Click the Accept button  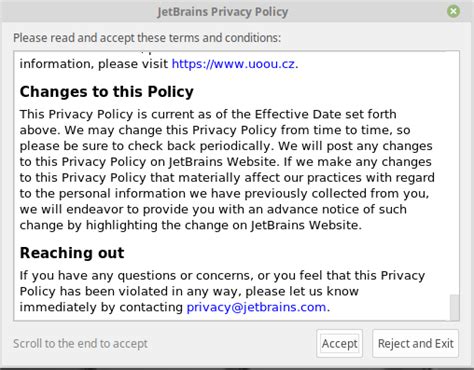pos(340,343)
